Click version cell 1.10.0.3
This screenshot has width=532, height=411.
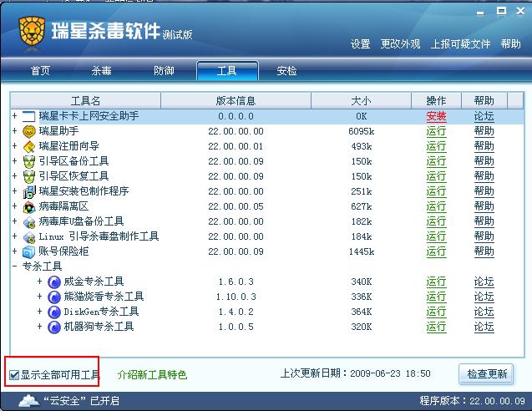236,297
